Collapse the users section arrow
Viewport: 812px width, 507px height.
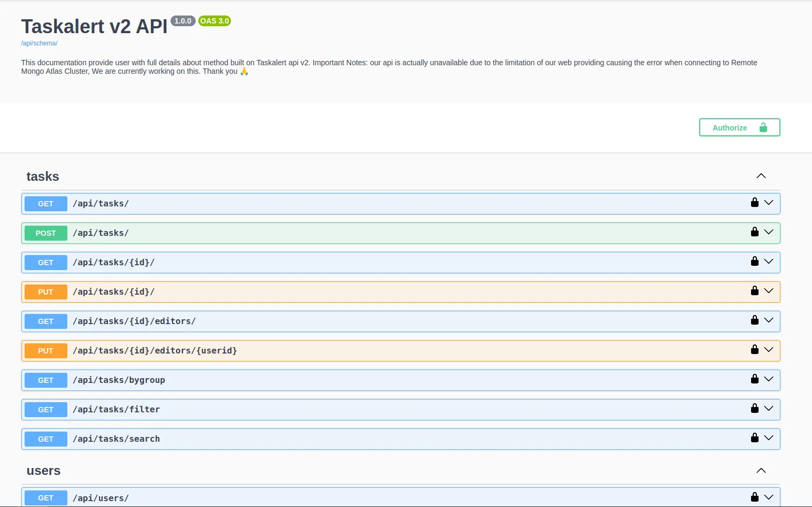[x=761, y=471]
